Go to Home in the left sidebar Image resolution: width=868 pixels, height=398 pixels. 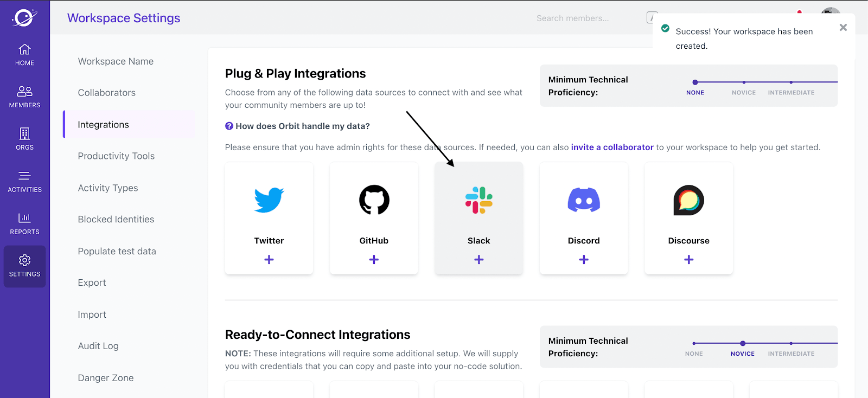pos(24,54)
